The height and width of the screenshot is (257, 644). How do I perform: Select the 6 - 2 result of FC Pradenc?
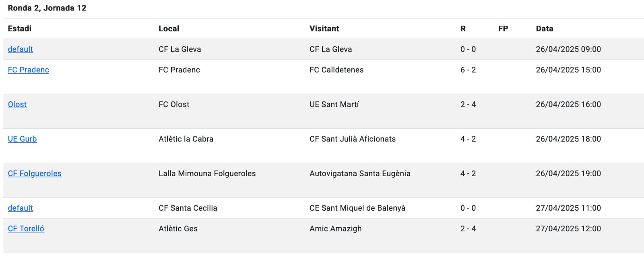click(468, 70)
